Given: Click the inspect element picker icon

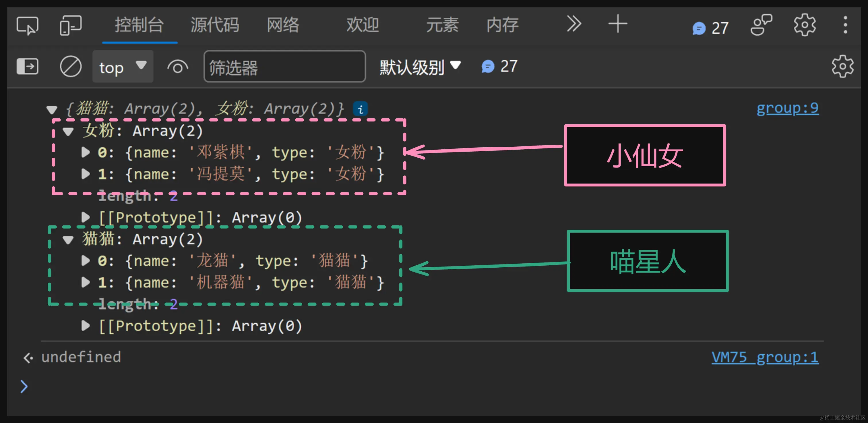Looking at the screenshot, I should (27, 25).
